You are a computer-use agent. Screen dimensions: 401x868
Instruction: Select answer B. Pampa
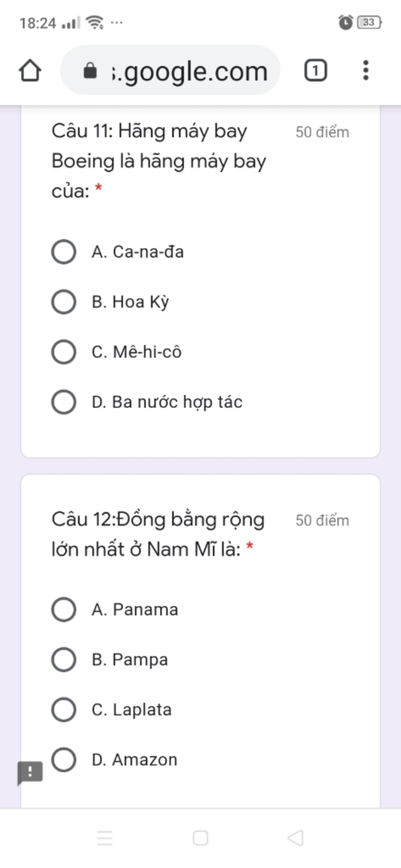pos(64,660)
